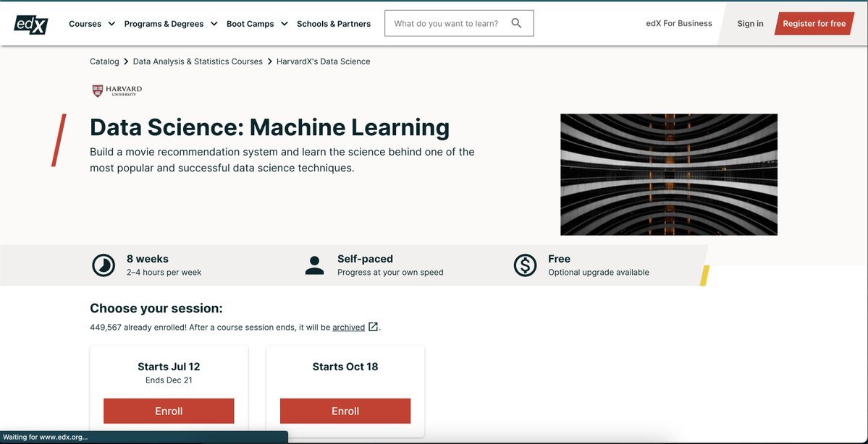Click the Harvard University logo

click(117, 90)
